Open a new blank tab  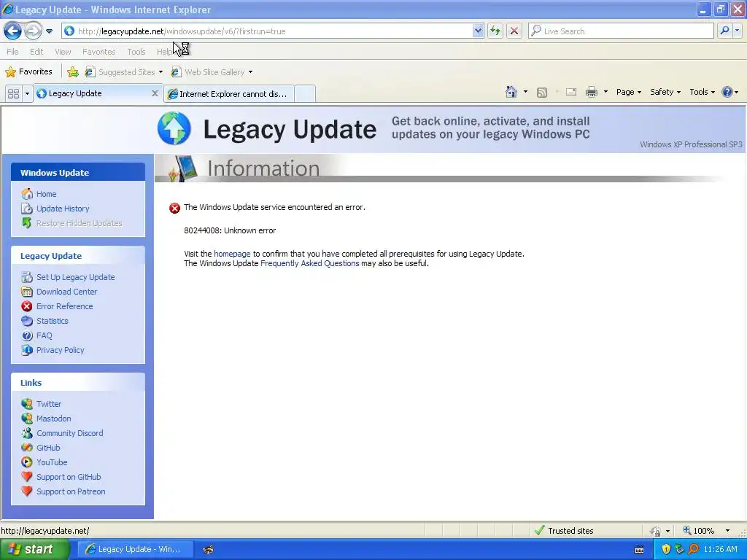(x=305, y=94)
